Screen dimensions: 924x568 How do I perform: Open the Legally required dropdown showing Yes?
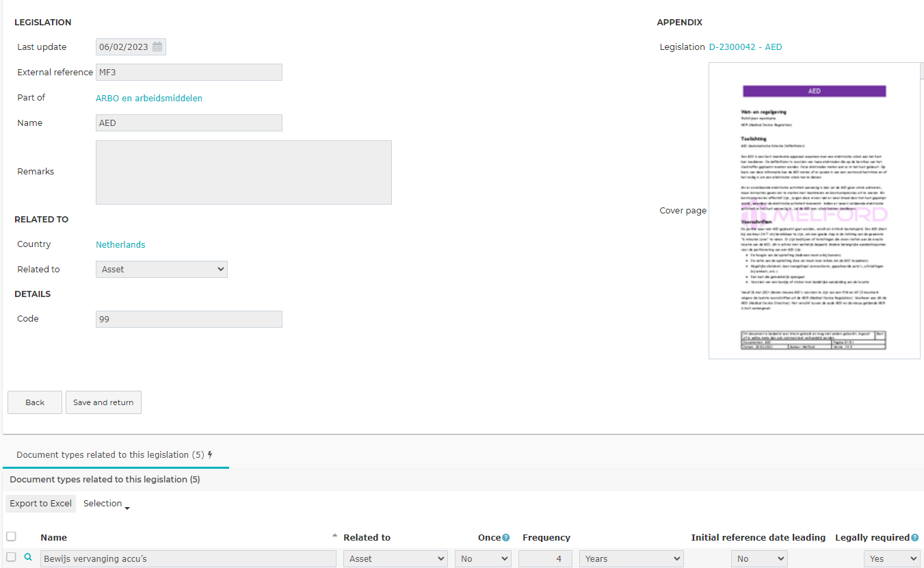(x=892, y=559)
